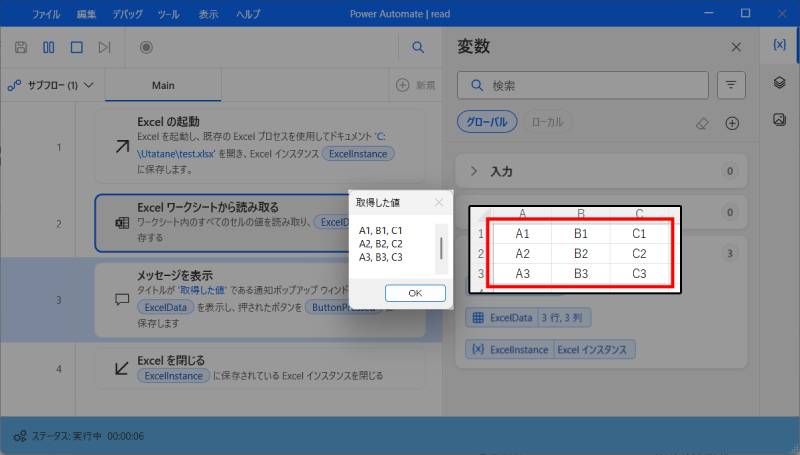800x455 pixels.
Task: Run the next action step icon
Action: tap(105, 47)
